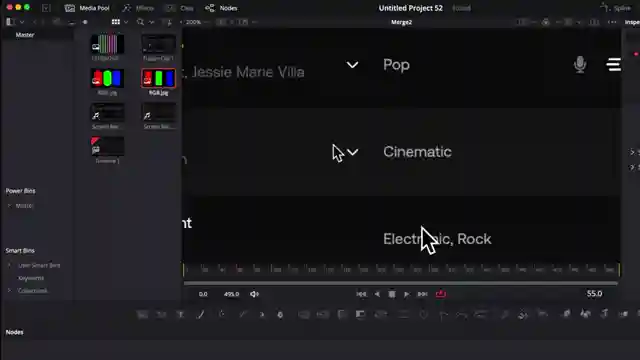Stop playback

pyautogui.click(x=392, y=294)
